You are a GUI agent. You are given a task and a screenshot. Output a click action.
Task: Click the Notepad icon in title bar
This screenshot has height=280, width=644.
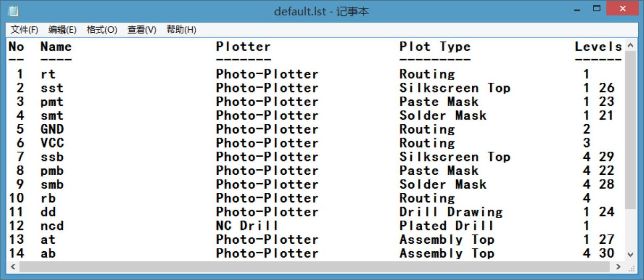coord(13,11)
